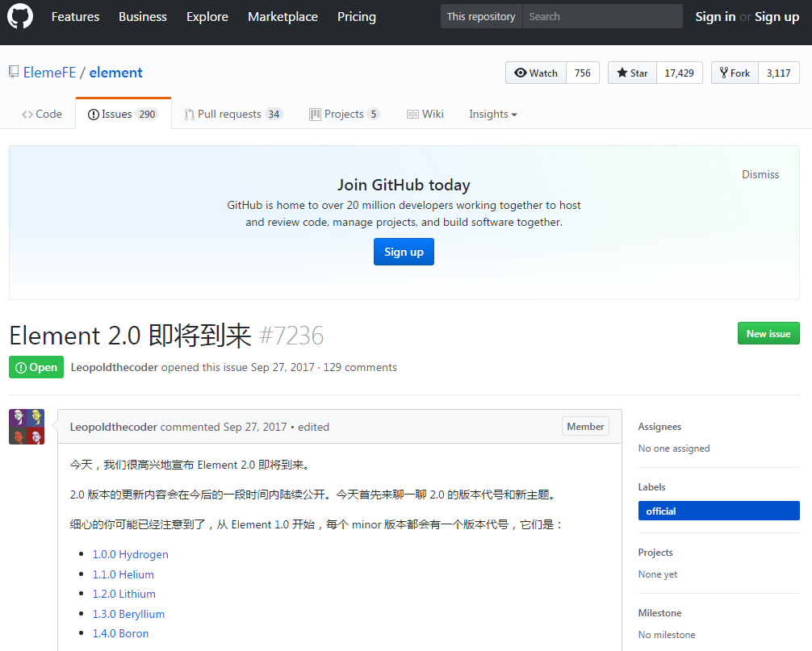
Task: Click the issue number #7236
Action: click(291, 336)
